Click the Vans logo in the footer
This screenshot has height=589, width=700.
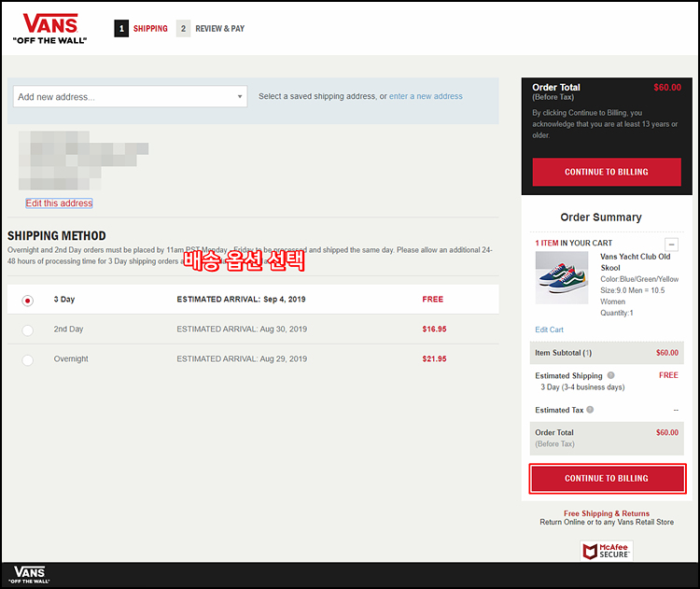tap(29, 575)
